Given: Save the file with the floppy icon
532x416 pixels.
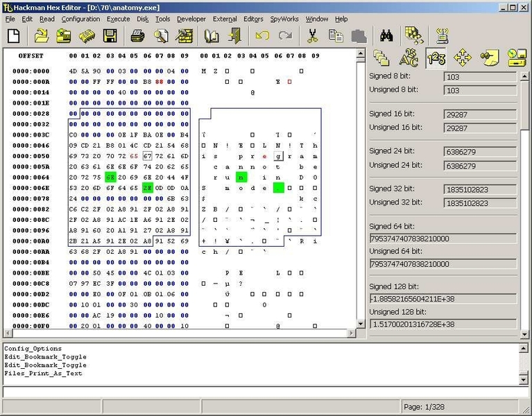Looking at the screenshot, I should point(110,36).
